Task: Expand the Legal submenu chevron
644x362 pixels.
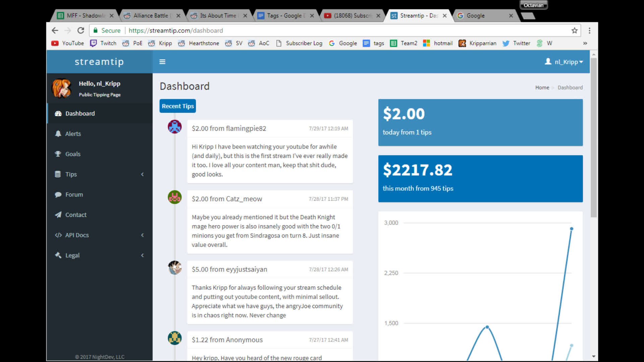Action: click(x=142, y=255)
